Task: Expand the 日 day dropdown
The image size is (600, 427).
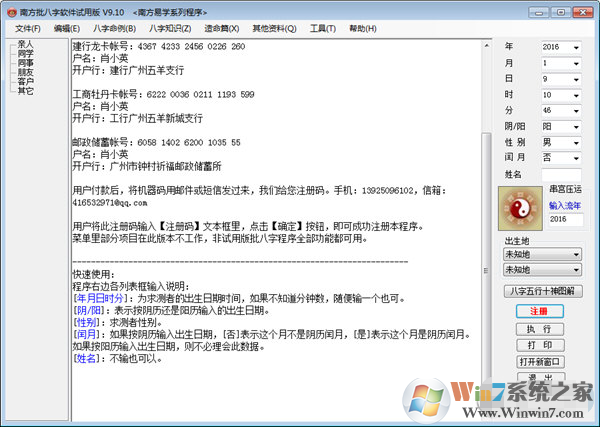Action: [576, 80]
